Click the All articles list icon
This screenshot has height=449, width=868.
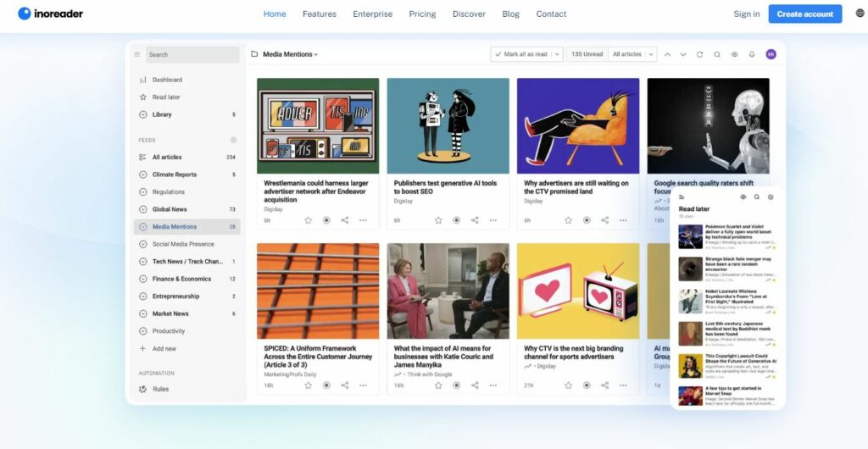(x=142, y=157)
